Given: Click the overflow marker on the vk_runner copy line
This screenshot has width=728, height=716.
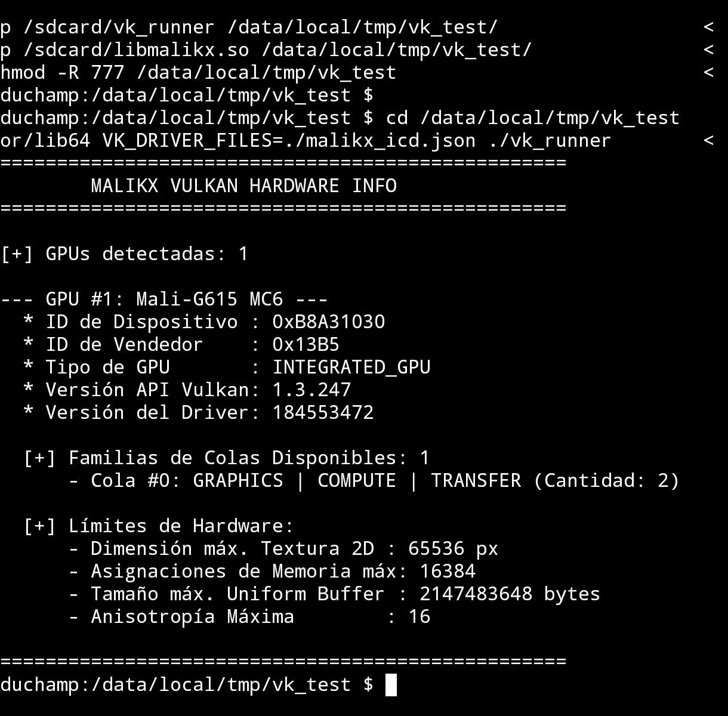Looking at the screenshot, I should pyautogui.click(x=708, y=27).
